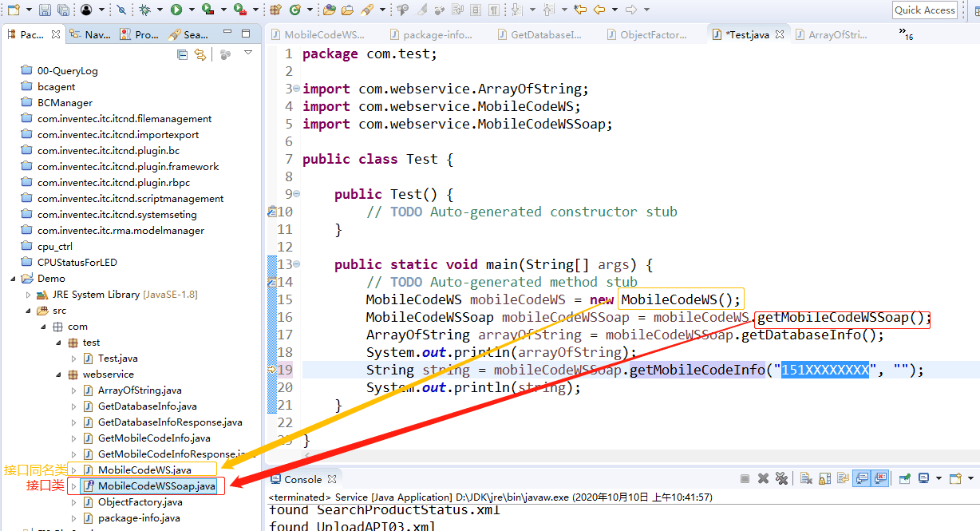Viewport: 980px width, 531px height.
Task: Click the Quick Access button
Action: coord(924,10)
